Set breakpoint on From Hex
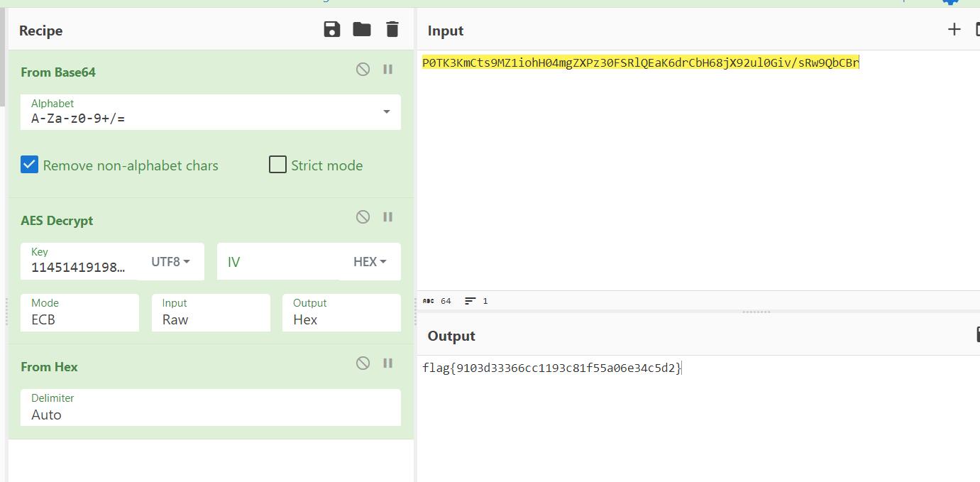 (387, 363)
